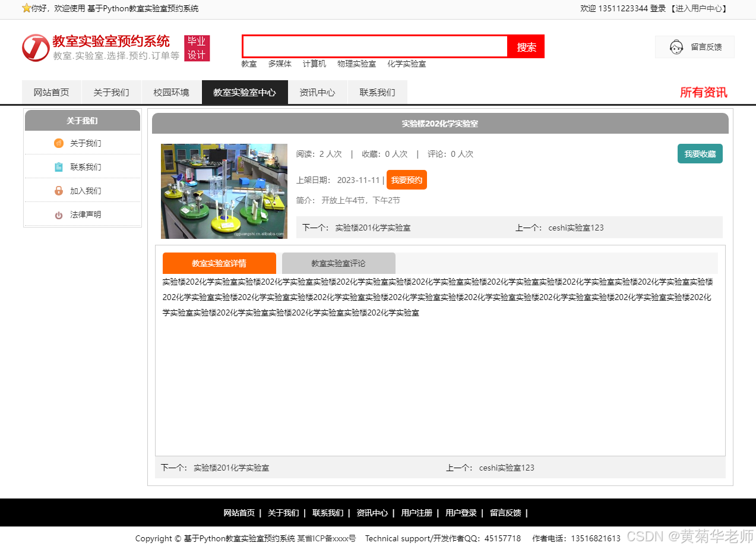Open 进入用户中心 link at top right
Viewport: 756px width, 549px height.
699,8
